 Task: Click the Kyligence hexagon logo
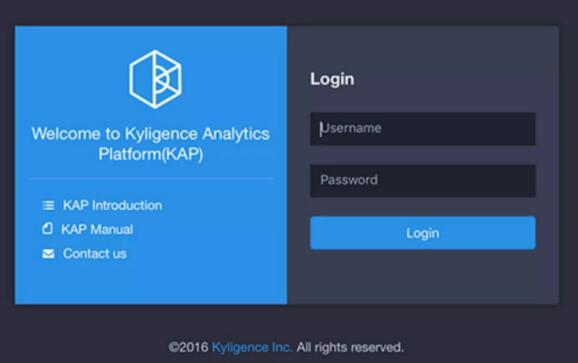(x=155, y=79)
